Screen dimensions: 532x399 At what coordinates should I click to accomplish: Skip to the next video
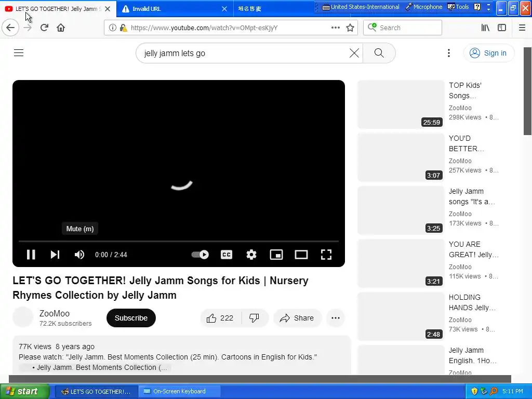[55, 255]
